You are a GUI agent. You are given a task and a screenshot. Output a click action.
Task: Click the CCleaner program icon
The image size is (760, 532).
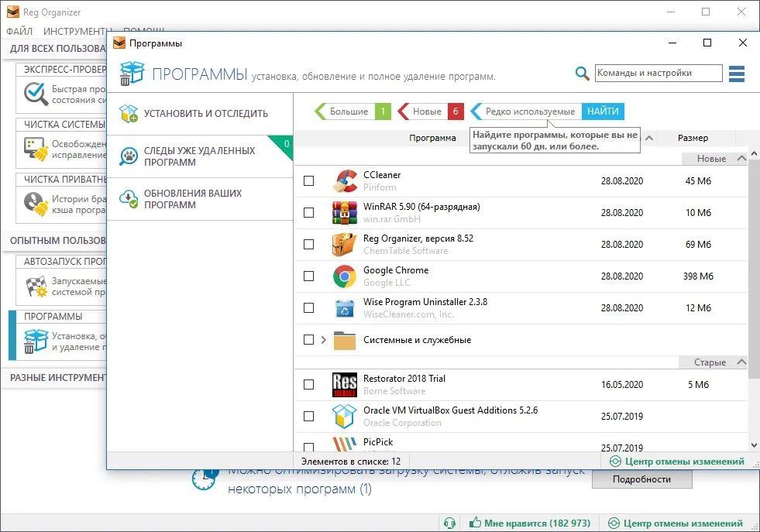(345, 180)
